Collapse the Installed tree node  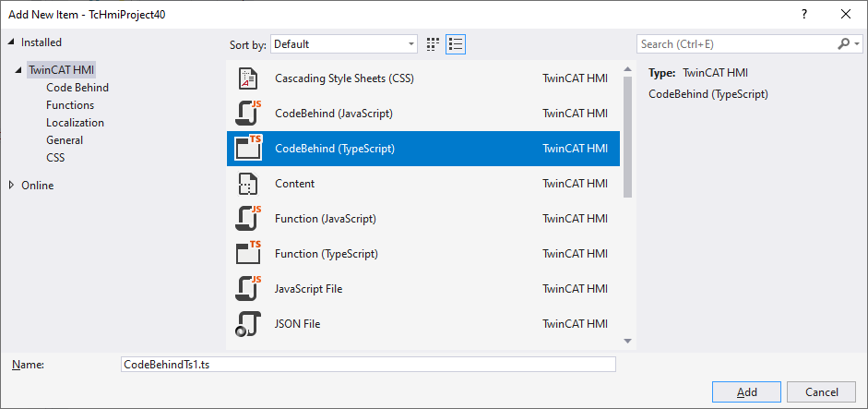(x=12, y=42)
